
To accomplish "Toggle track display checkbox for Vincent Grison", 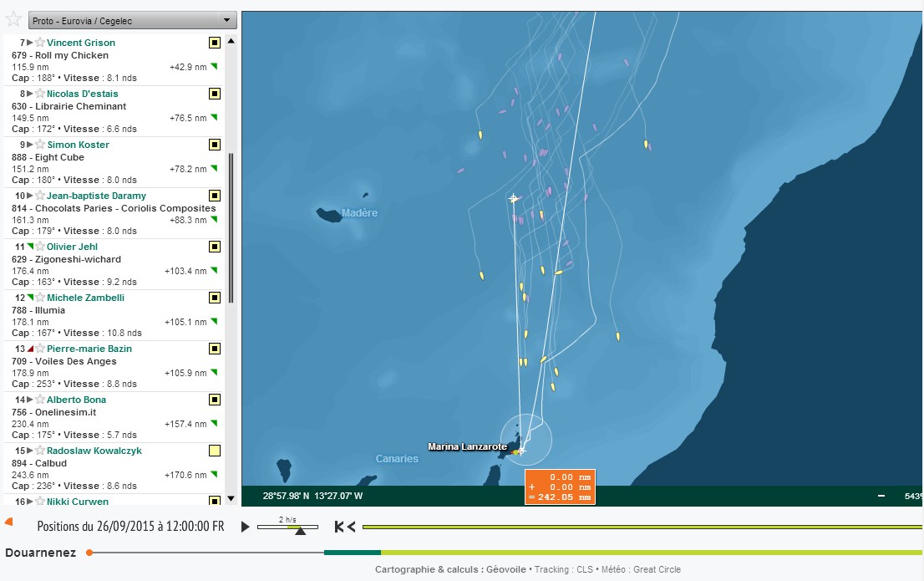I will (215, 43).
